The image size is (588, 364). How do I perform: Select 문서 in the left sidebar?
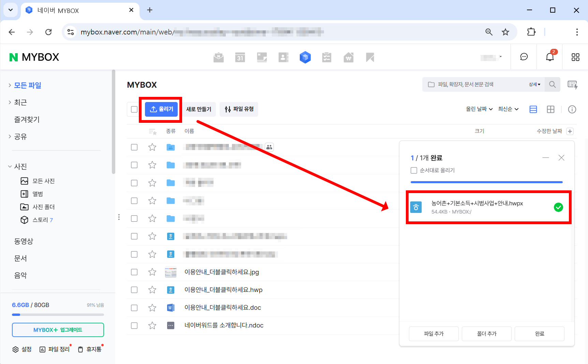pyautogui.click(x=20, y=258)
